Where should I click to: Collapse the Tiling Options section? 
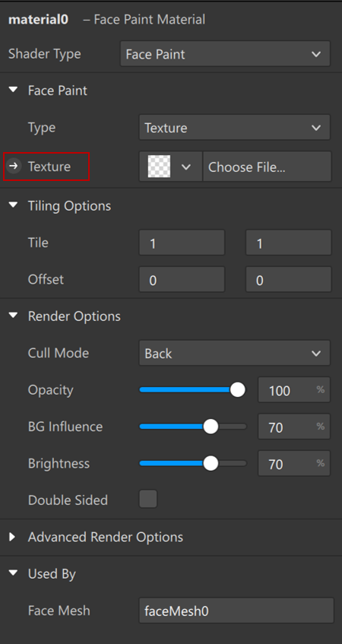point(14,205)
